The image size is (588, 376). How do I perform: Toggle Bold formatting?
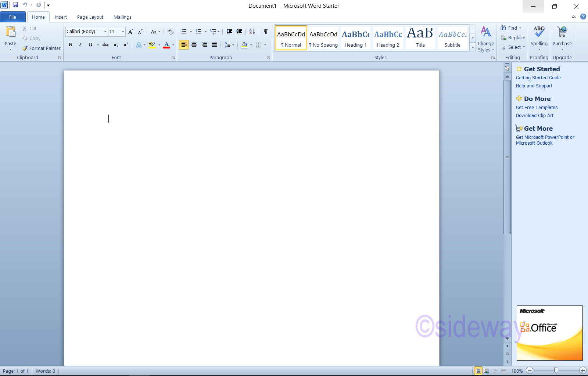pyautogui.click(x=70, y=45)
